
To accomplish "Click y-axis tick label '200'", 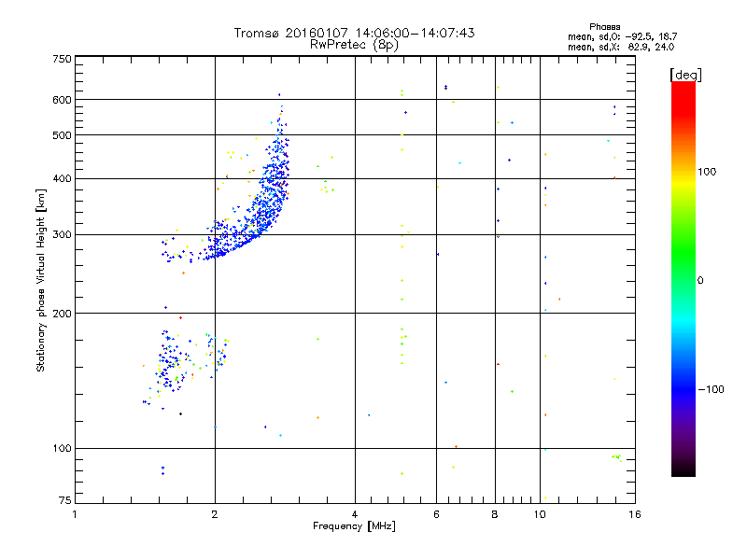I will (x=62, y=314).
